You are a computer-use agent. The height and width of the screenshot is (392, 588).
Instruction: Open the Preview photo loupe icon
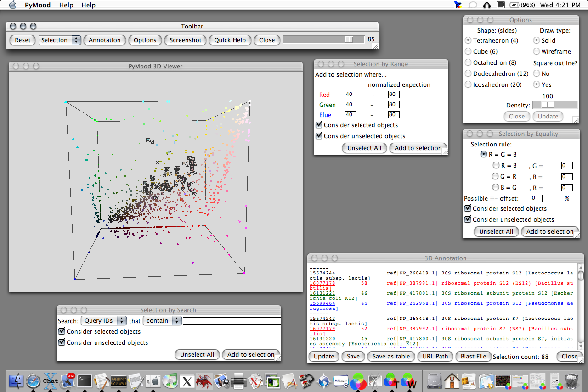pyautogui.click(x=221, y=381)
